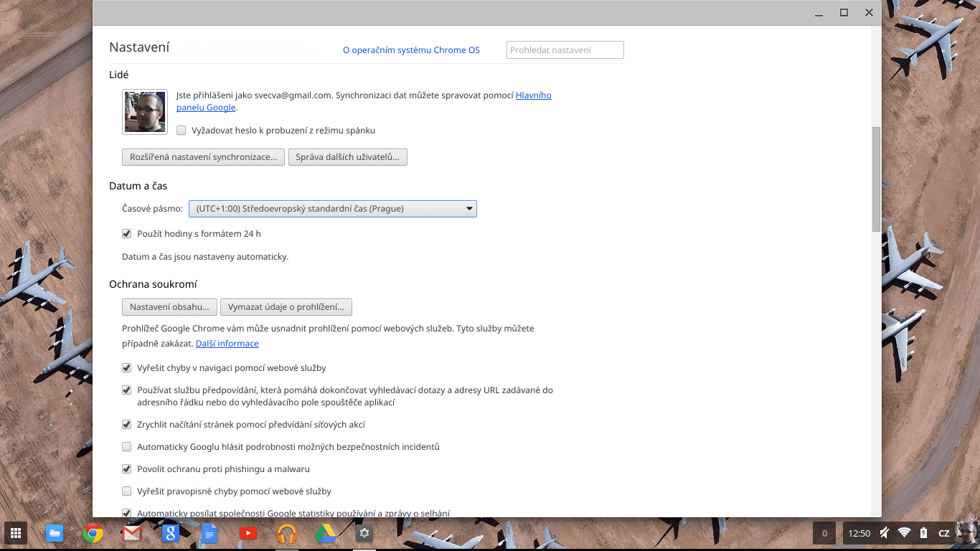Open Google Drive from shelf
980x551 pixels.
point(326,533)
